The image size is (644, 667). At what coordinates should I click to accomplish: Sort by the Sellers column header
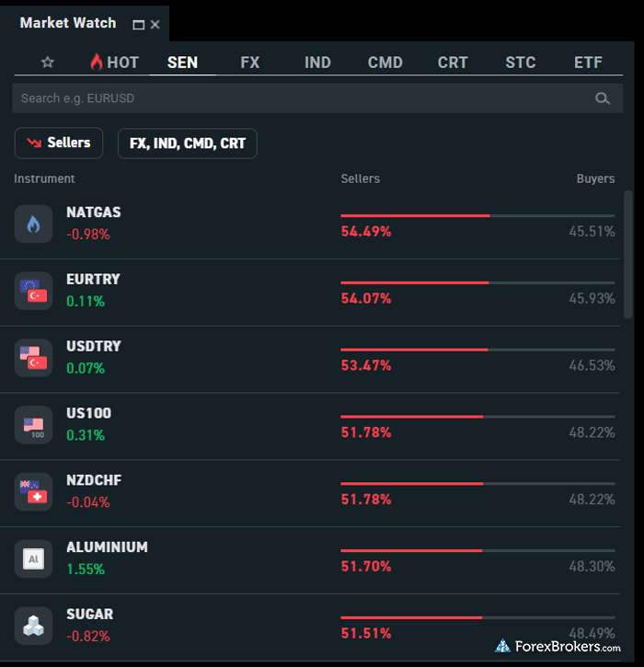pos(360,178)
